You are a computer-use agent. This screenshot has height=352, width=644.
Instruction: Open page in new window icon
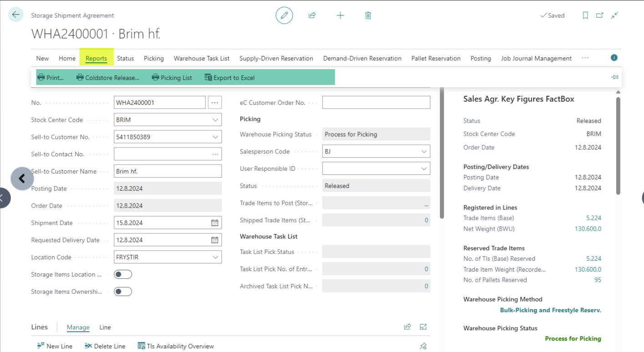tap(600, 15)
